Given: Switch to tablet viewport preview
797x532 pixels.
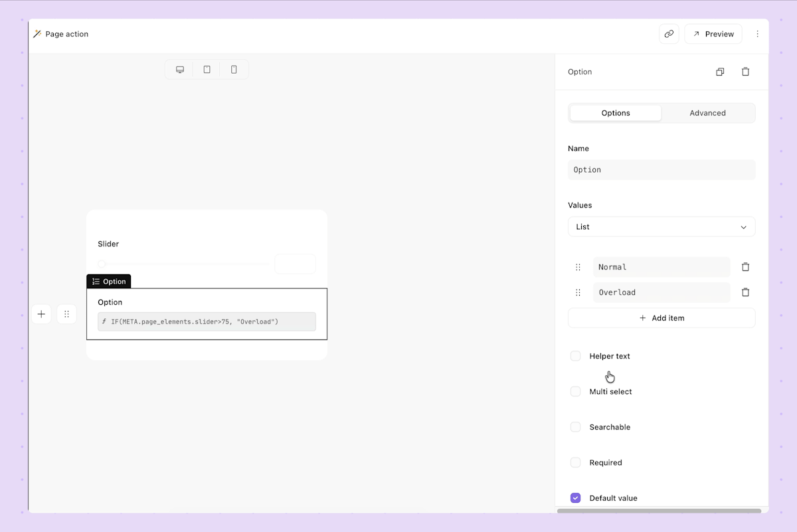Looking at the screenshot, I should click(207, 69).
